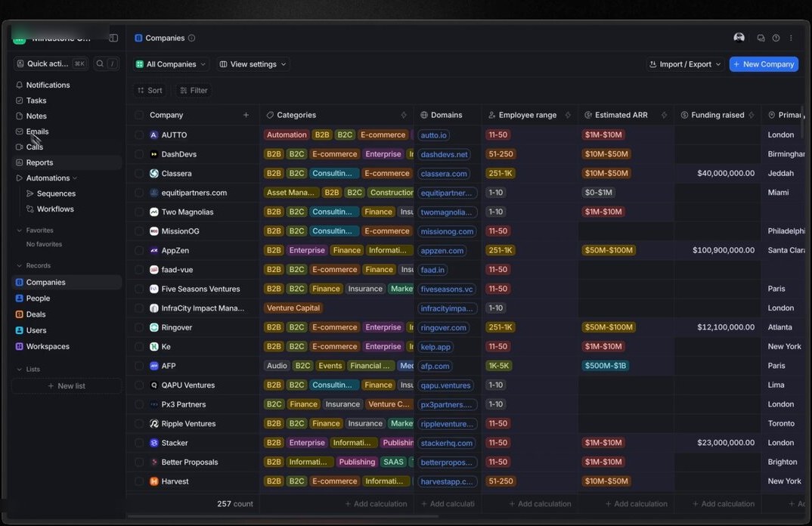
Task: Click the $500M-$1B ARR tag for AFP
Action: pos(606,366)
